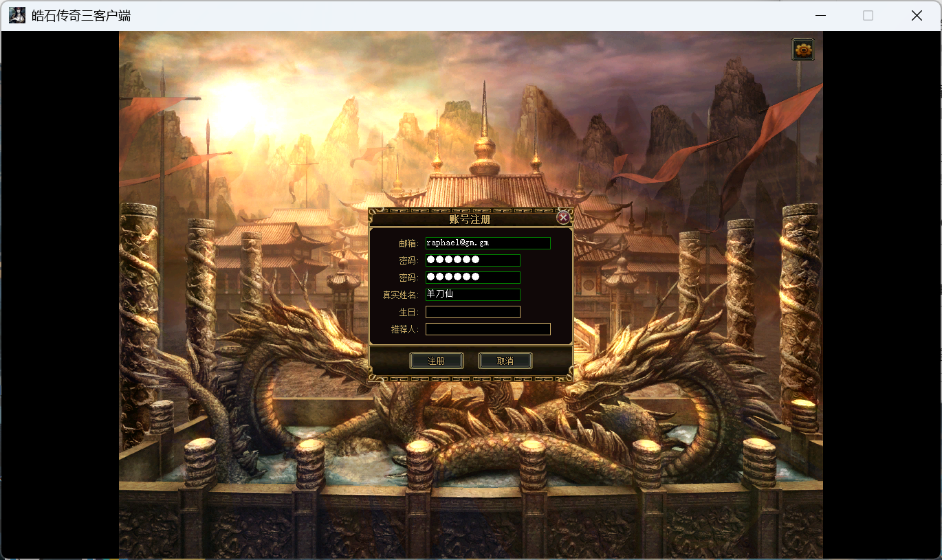Click the 推荐人 label text
The height and width of the screenshot is (560, 942).
click(404, 329)
